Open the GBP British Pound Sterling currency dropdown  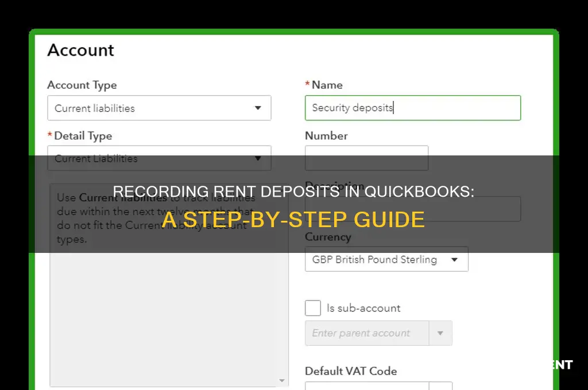pyautogui.click(x=386, y=259)
